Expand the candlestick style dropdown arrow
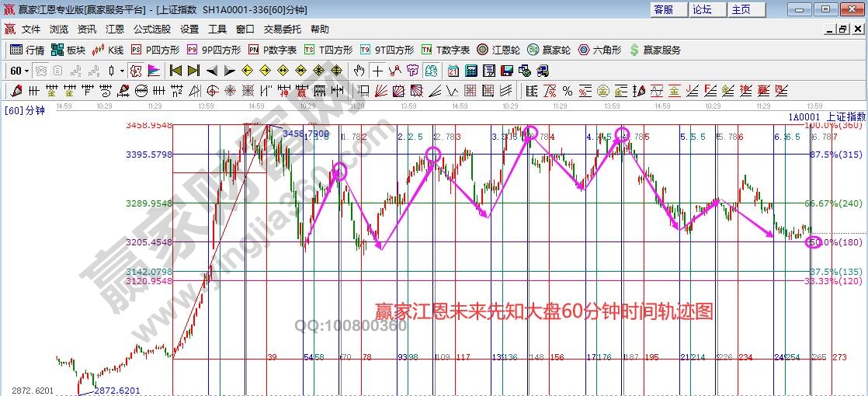The height and width of the screenshot is (396, 868). (x=123, y=71)
